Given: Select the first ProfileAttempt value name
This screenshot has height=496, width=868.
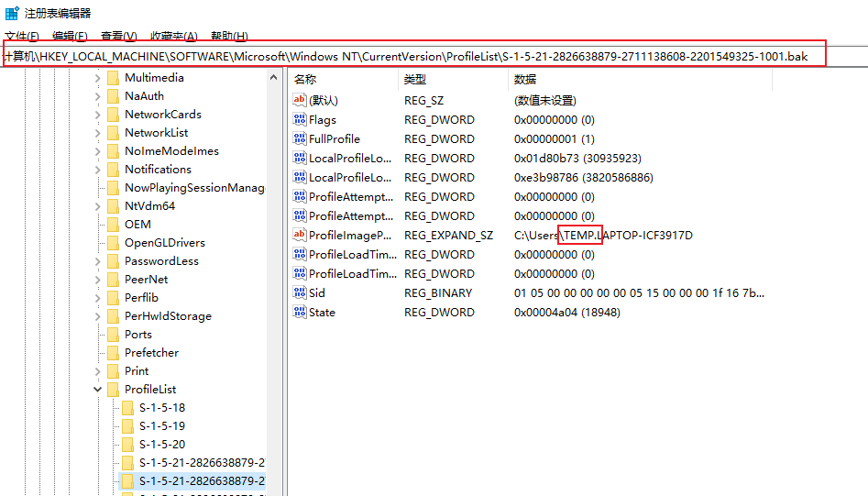Looking at the screenshot, I should [x=351, y=196].
